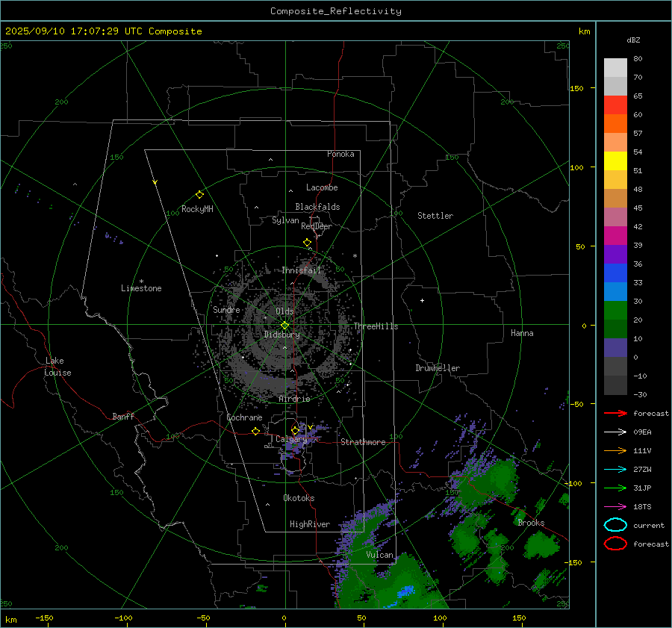The width and height of the screenshot is (672, 628).
Task: Click the Cochrane label
Action: (x=244, y=417)
